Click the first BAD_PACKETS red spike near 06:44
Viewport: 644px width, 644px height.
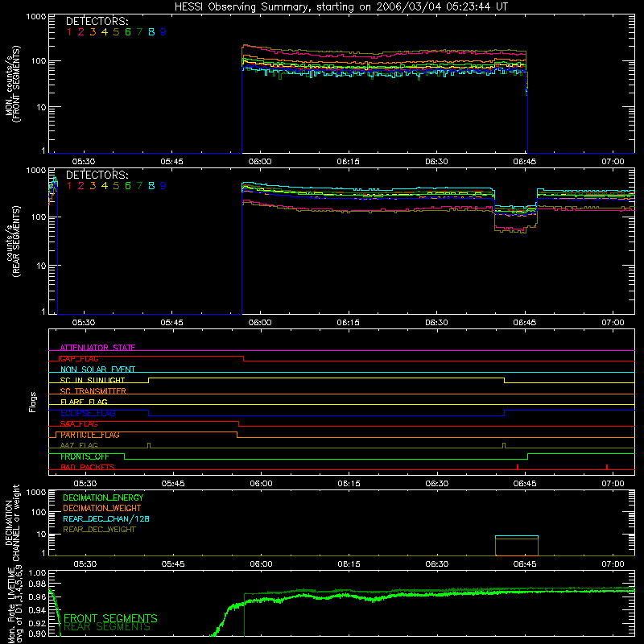click(518, 467)
